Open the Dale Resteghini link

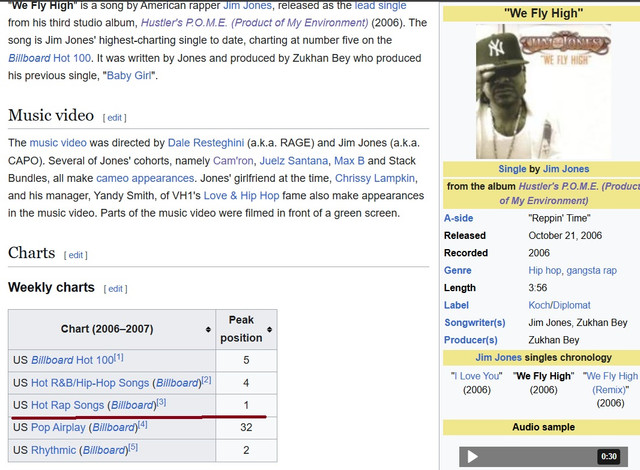pos(206,143)
